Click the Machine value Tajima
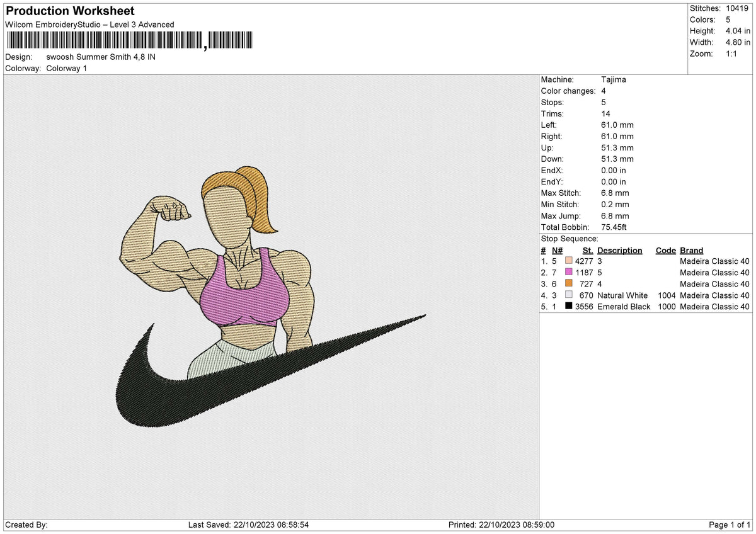Screen dimensions: 756x534 (614, 80)
